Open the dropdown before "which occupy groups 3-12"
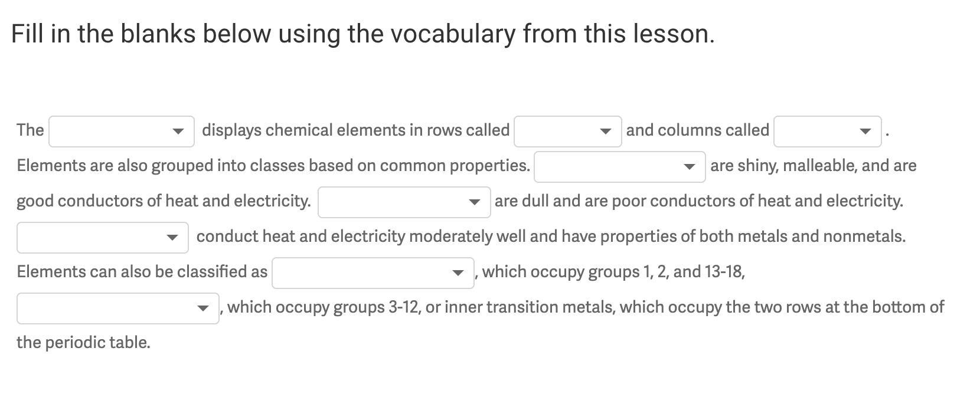 (118, 308)
